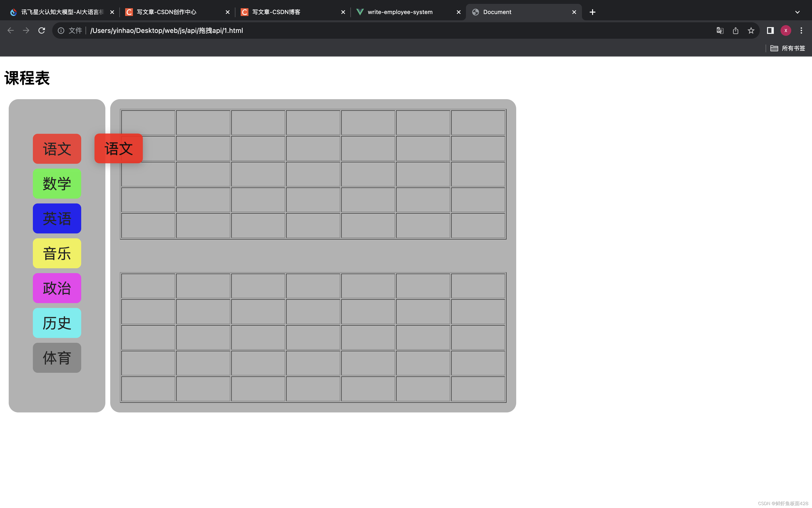Close the write-employee-system tab

[x=459, y=12]
